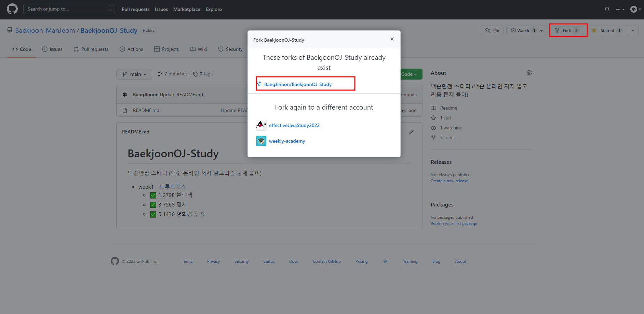Open Status in the footer
This screenshot has height=314, width=644.
[269, 261]
